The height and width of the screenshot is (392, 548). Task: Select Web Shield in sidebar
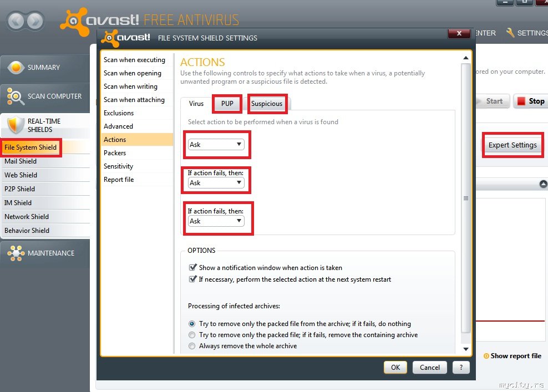[45, 175]
